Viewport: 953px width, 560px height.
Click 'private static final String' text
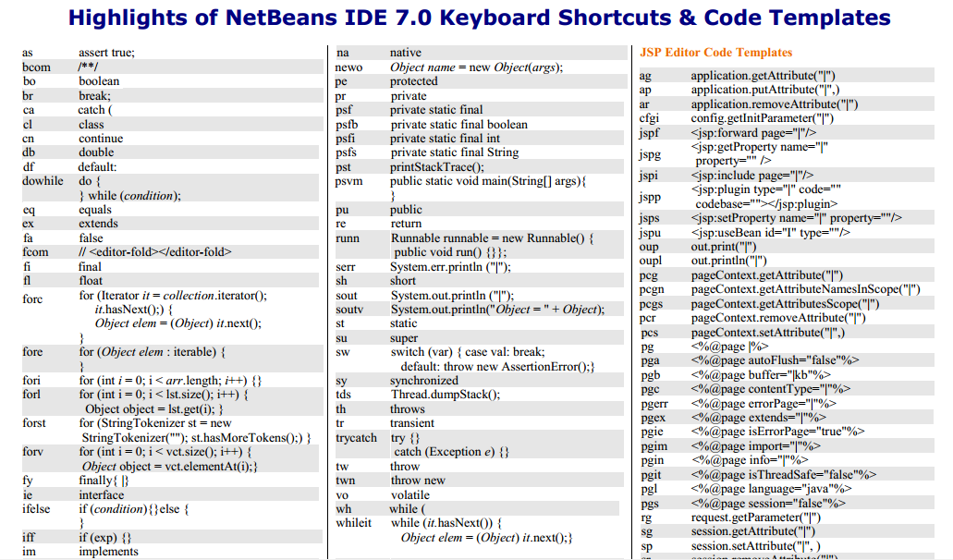(455, 152)
